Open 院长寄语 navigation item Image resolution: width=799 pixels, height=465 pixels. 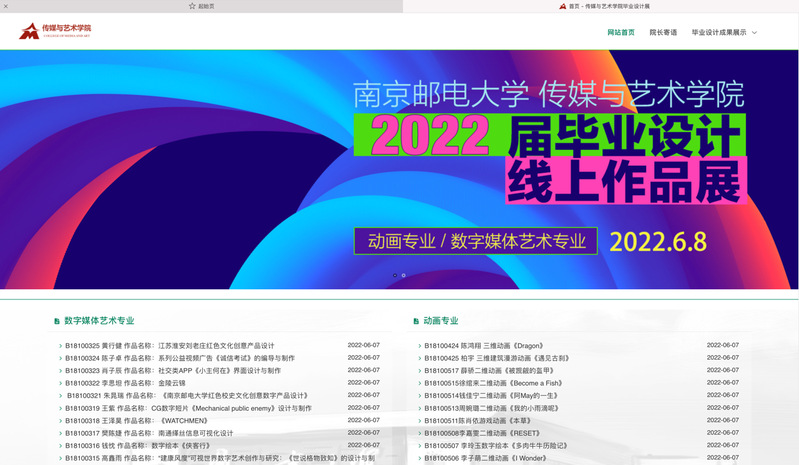point(663,32)
